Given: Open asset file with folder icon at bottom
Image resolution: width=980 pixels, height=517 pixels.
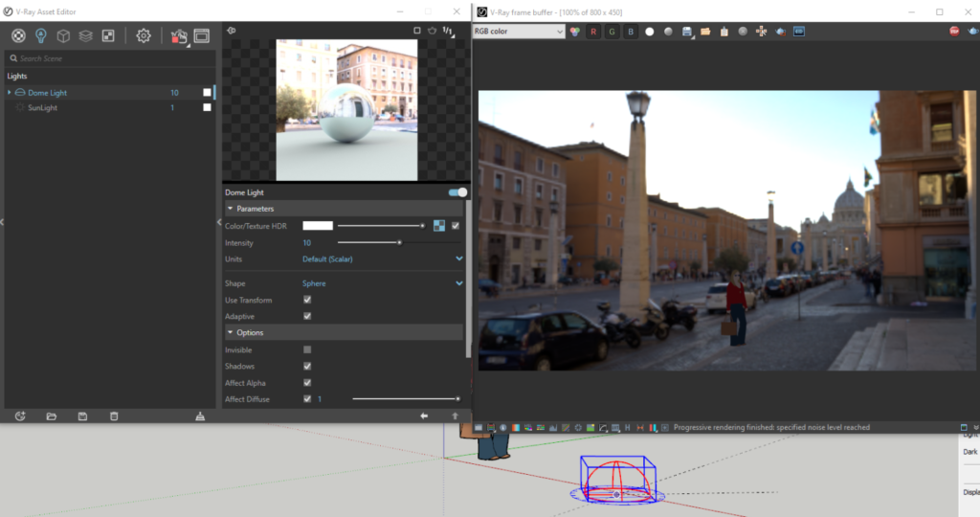Looking at the screenshot, I should [x=52, y=416].
